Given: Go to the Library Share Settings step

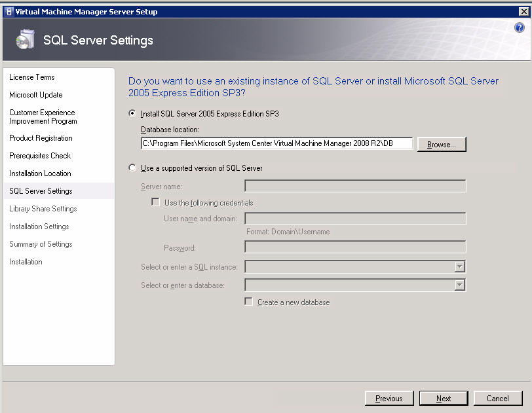Looking at the screenshot, I should click(x=43, y=209).
